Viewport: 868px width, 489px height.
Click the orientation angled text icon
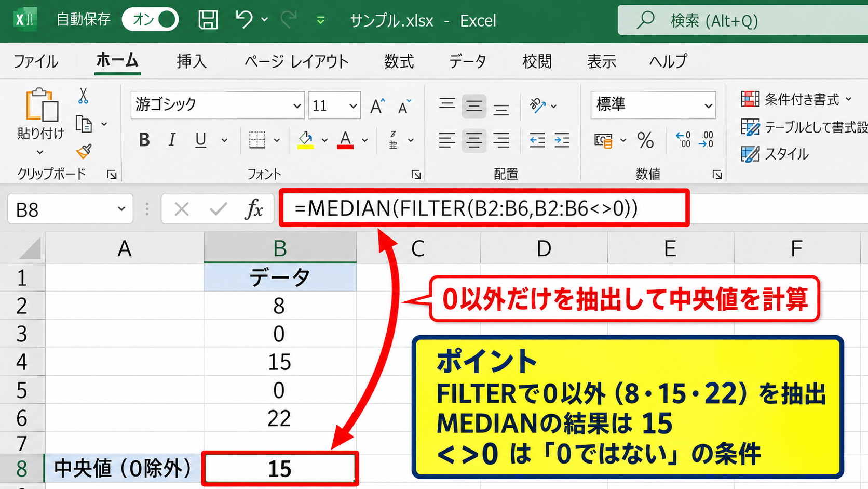[537, 105]
